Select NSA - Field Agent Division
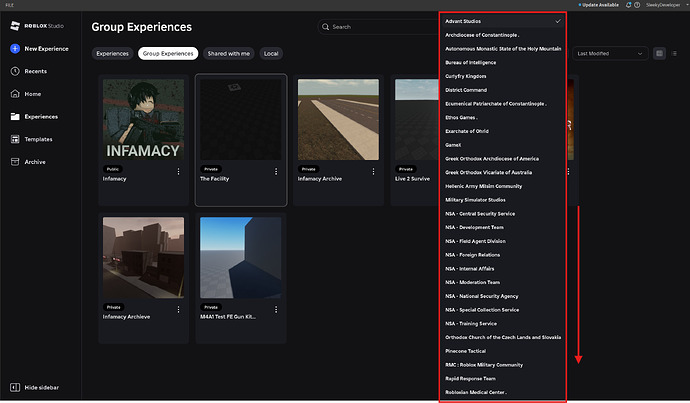Viewport: 690px width, 403px height. point(503,241)
